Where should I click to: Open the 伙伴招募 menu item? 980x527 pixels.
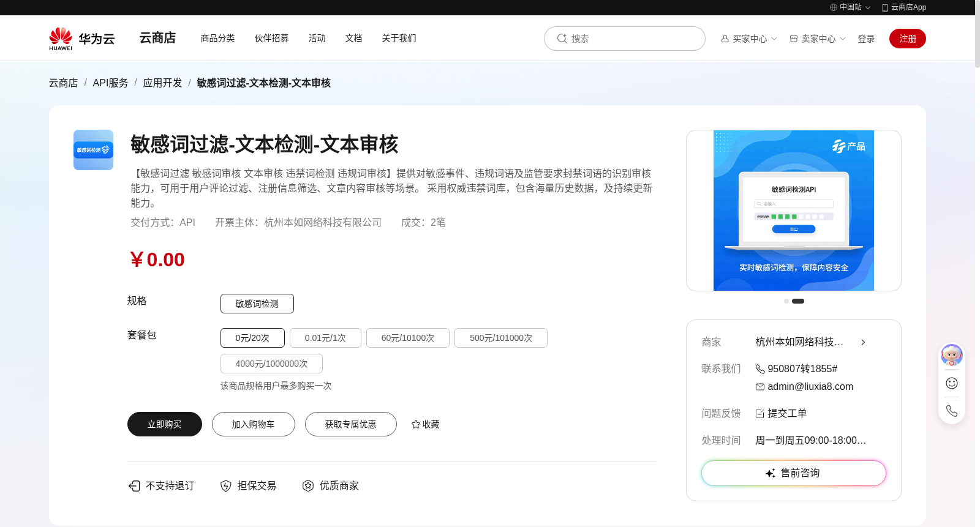272,38
